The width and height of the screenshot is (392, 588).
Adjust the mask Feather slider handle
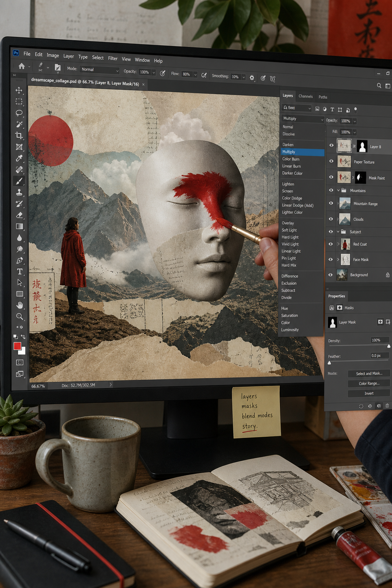point(329,363)
